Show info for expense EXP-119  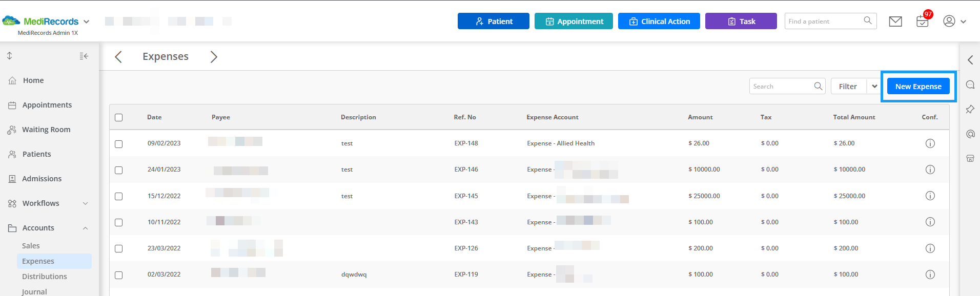(930, 274)
